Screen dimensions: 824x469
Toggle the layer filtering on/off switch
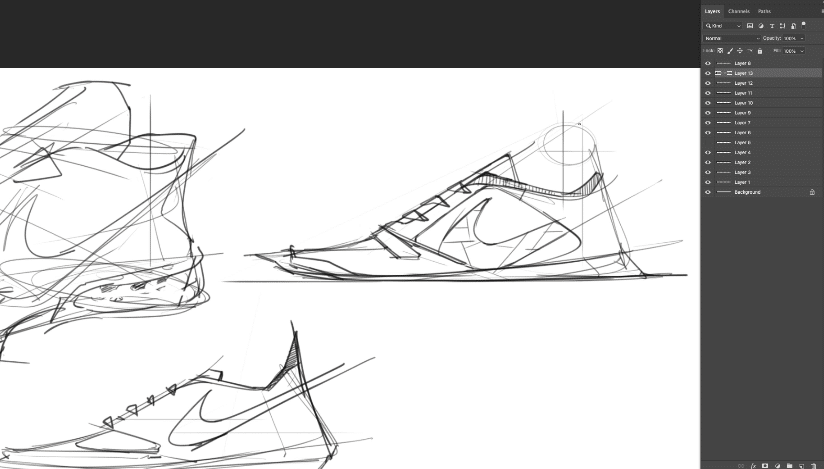(x=804, y=25)
